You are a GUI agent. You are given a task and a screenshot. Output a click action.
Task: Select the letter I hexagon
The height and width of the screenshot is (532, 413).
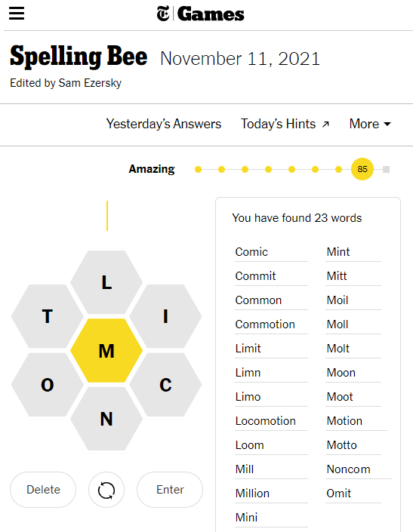point(165,316)
